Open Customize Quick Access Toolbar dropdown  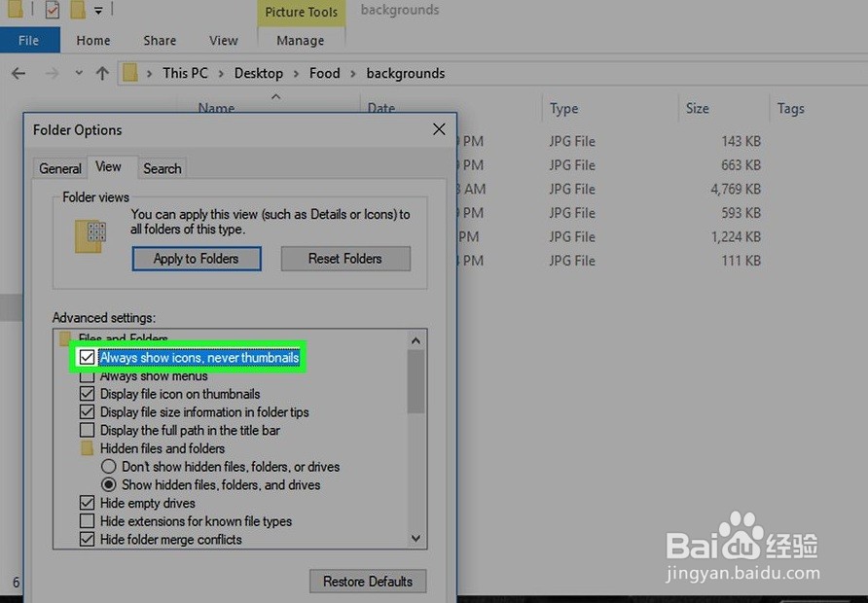[98, 10]
